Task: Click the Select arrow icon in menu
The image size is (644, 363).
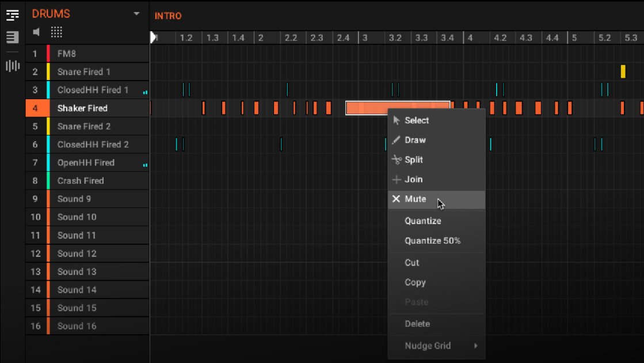Action: click(397, 120)
